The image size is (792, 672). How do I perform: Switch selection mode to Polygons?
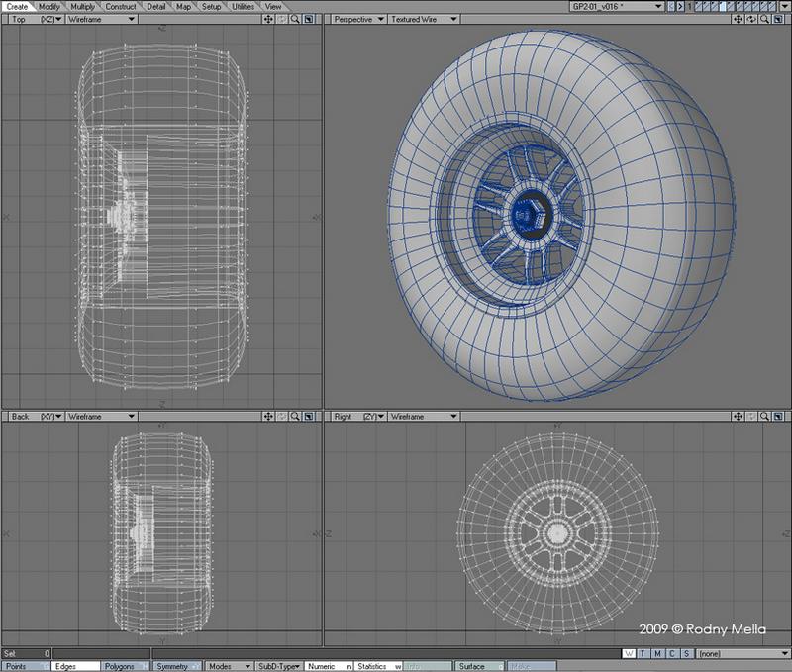[x=123, y=666]
